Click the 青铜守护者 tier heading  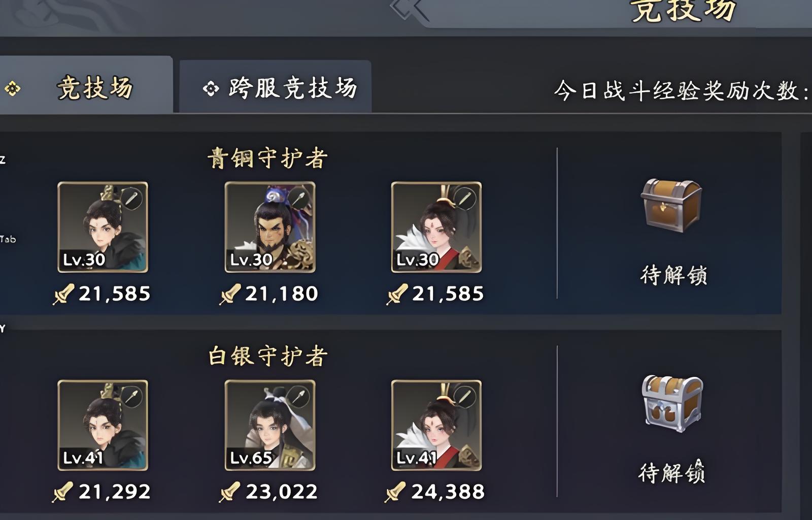(267, 158)
